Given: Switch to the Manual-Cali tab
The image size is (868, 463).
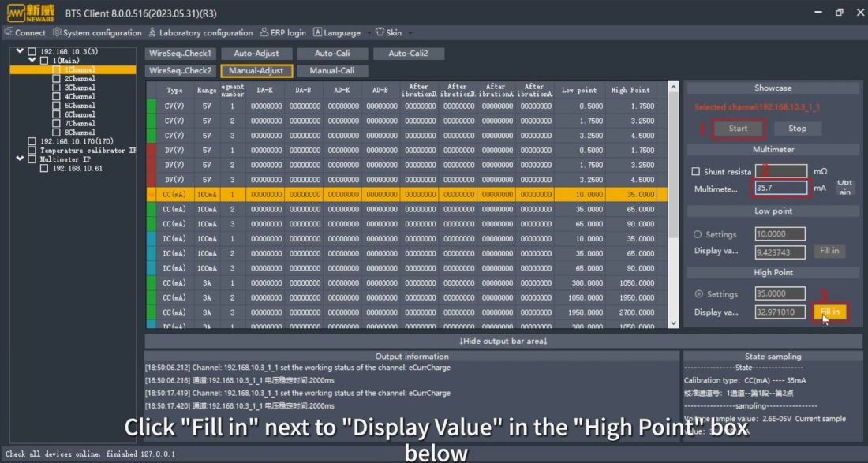Looking at the screenshot, I should click(x=331, y=70).
